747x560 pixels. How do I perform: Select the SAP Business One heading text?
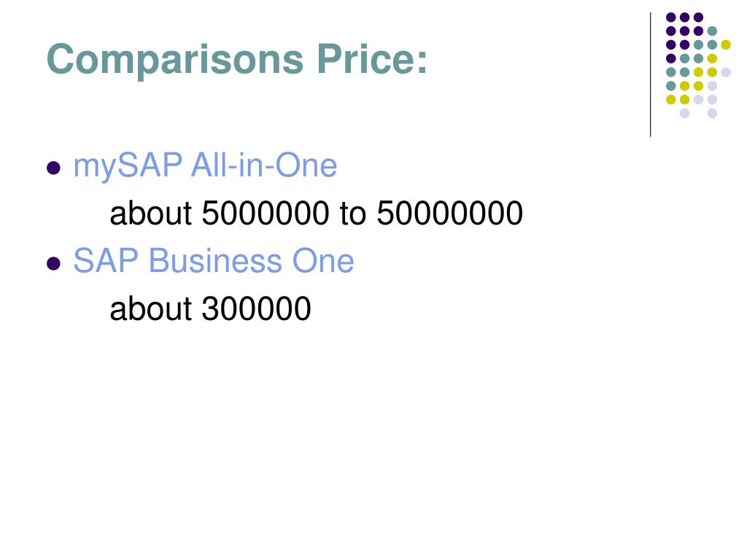(214, 261)
